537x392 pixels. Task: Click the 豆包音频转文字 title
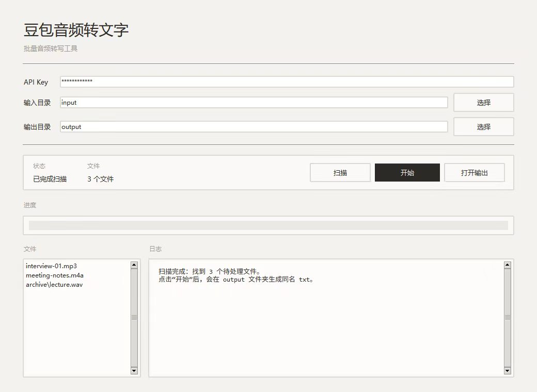pyautogui.click(x=76, y=30)
